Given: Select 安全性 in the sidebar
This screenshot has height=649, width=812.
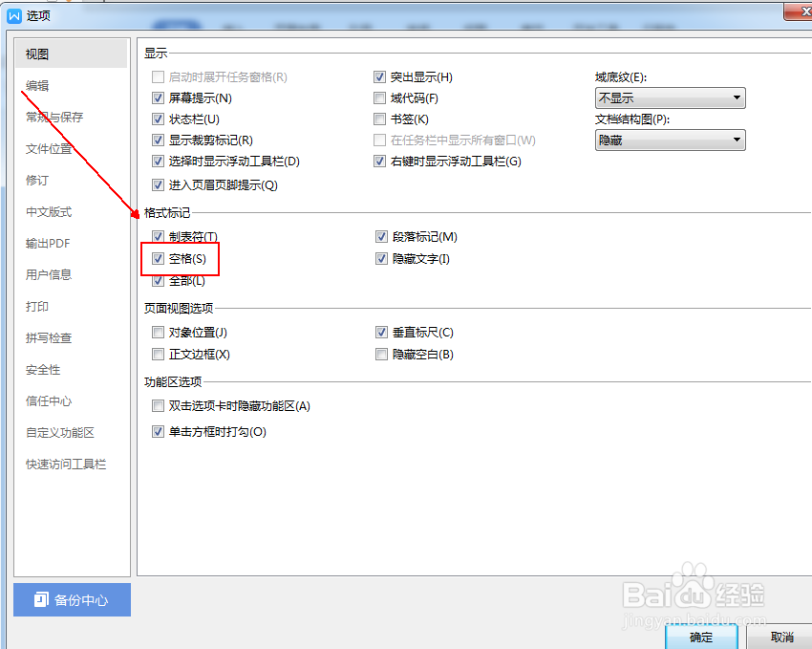Looking at the screenshot, I should tap(43, 369).
